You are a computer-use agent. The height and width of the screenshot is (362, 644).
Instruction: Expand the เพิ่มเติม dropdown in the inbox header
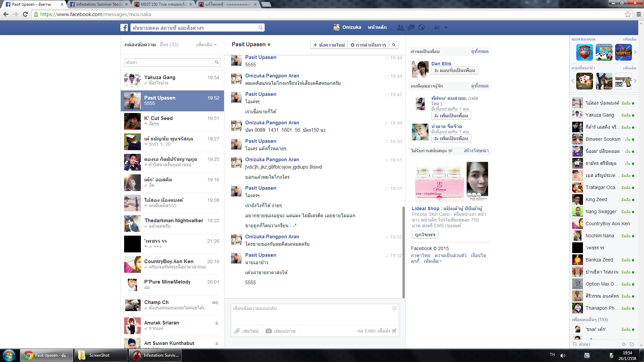[x=206, y=45]
